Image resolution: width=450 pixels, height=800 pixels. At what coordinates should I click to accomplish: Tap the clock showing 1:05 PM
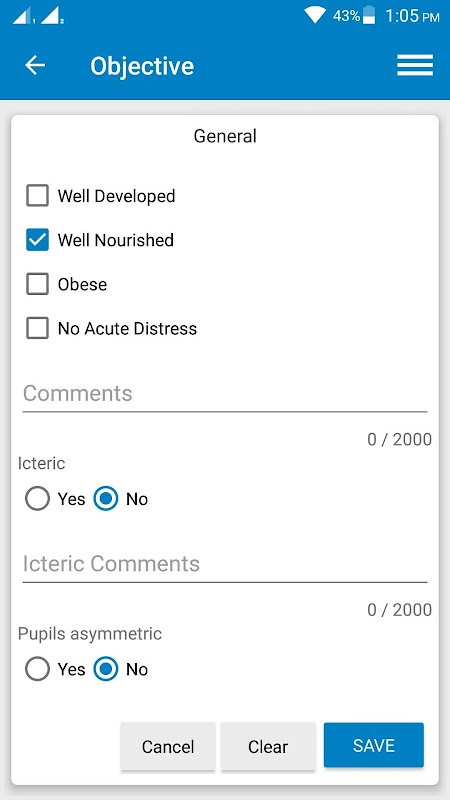412,16
